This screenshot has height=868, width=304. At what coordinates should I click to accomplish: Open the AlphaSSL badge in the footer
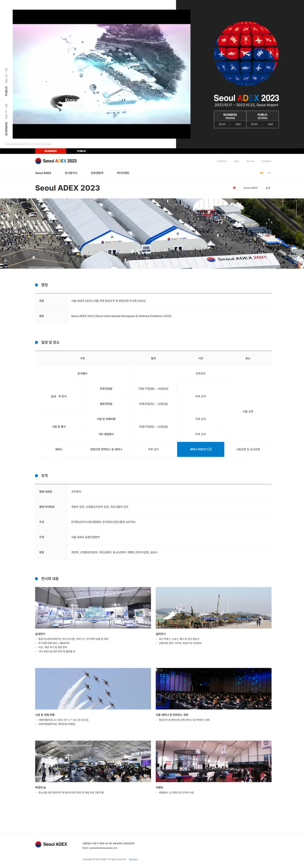pos(133,859)
